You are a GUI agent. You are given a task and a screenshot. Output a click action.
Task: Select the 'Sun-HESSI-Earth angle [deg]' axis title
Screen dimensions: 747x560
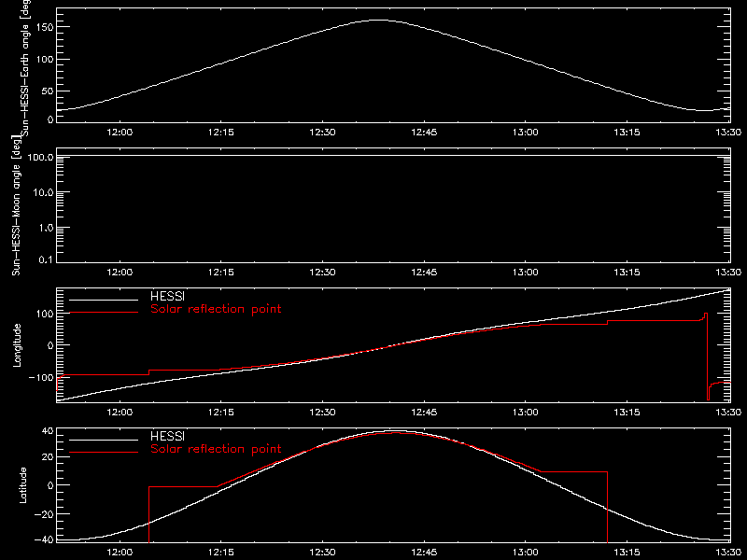point(25,67)
